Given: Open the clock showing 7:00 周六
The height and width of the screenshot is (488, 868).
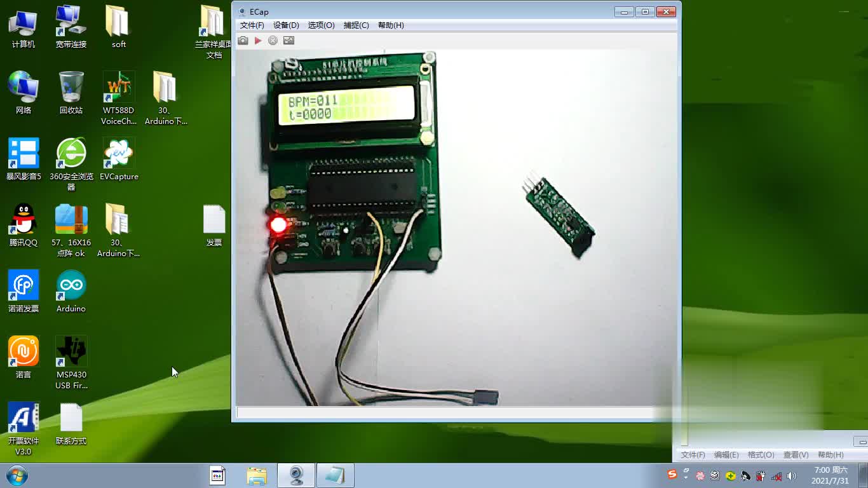Looking at the screenshot, I should [x=831, y=475].
